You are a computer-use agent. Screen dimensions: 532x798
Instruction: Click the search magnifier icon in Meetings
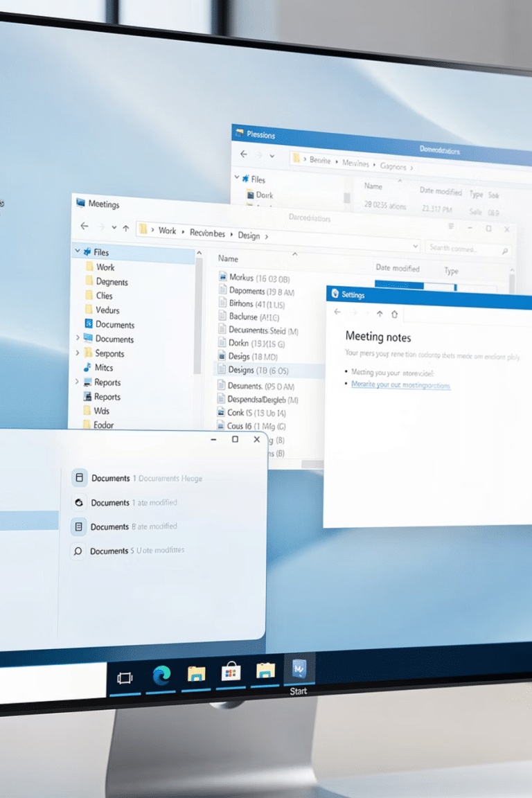(x=504, y=251)
